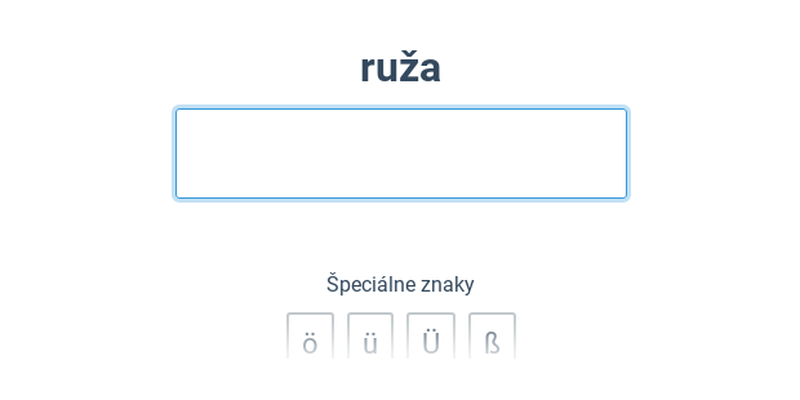
Task: Add ß to the answer
Action: click(492, 336)
